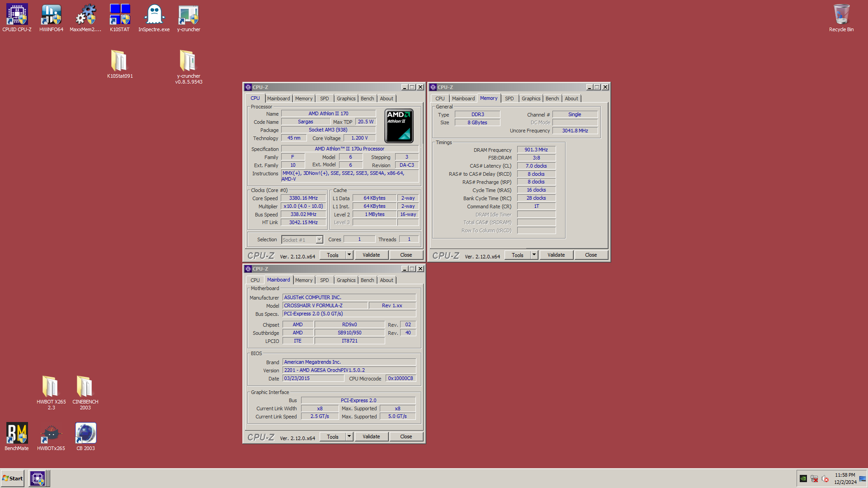Click AMD Athlon II processor logo
This screenshot has height=488, width=868.
click(x=399, y=126)
